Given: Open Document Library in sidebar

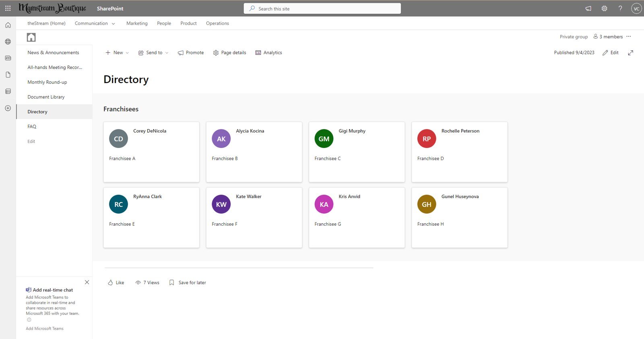Looking at the screenshot, I should (46, 97).
